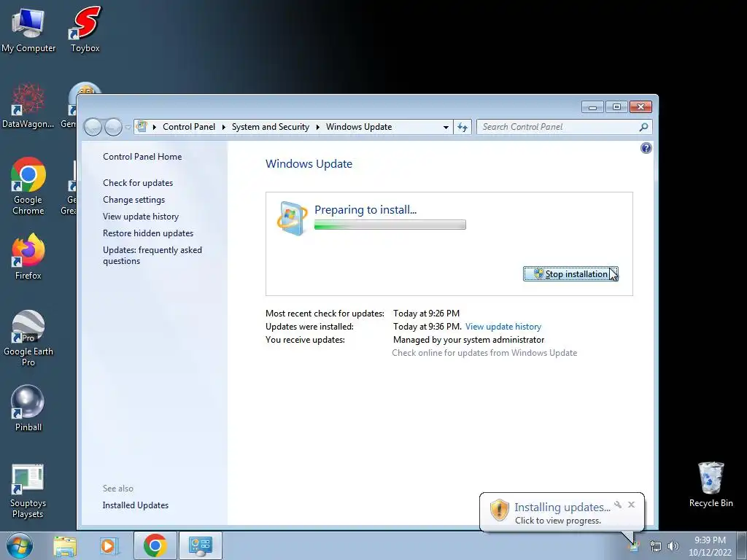Click the Forward navigation button
The image size is (747, 560).
pos(113,127)
